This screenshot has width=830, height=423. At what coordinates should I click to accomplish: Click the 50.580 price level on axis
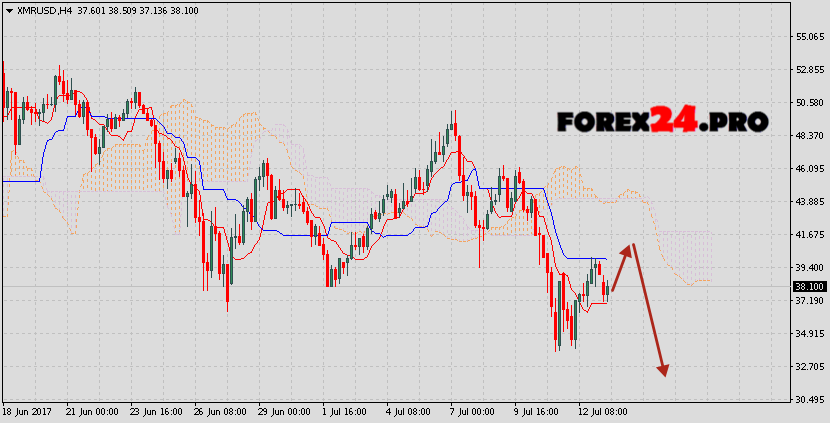[808, 103]
